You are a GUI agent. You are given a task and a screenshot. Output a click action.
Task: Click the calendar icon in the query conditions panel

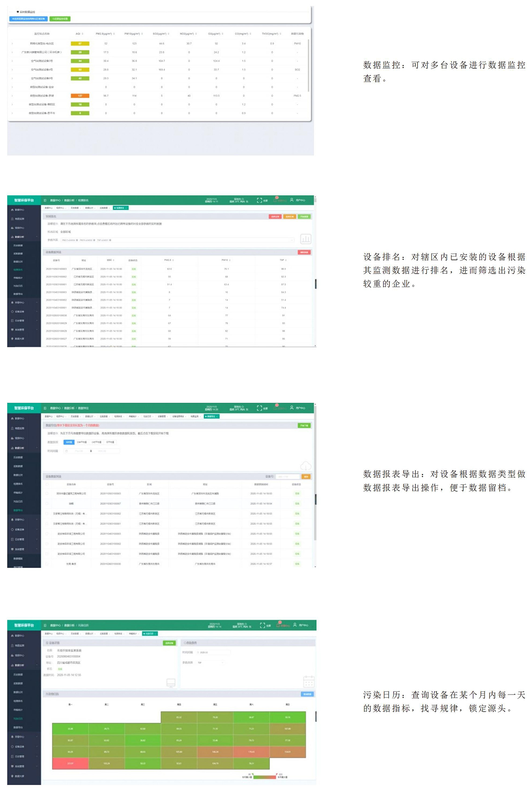pos(309,681)
